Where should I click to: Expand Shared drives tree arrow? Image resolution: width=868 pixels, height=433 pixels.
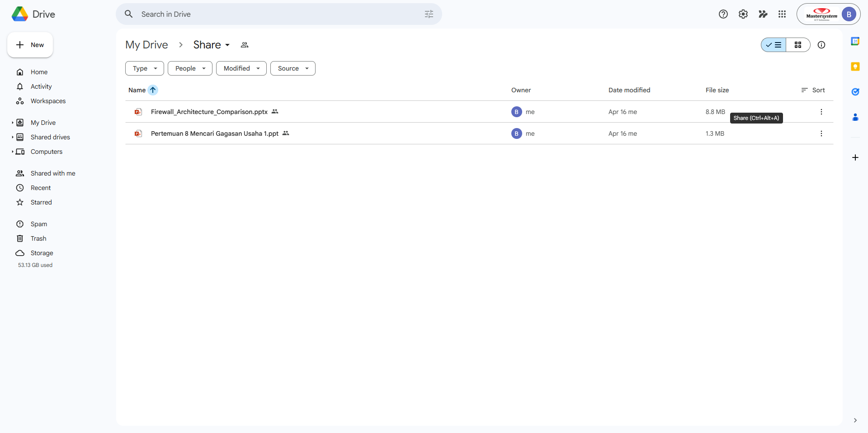point(13,137)
